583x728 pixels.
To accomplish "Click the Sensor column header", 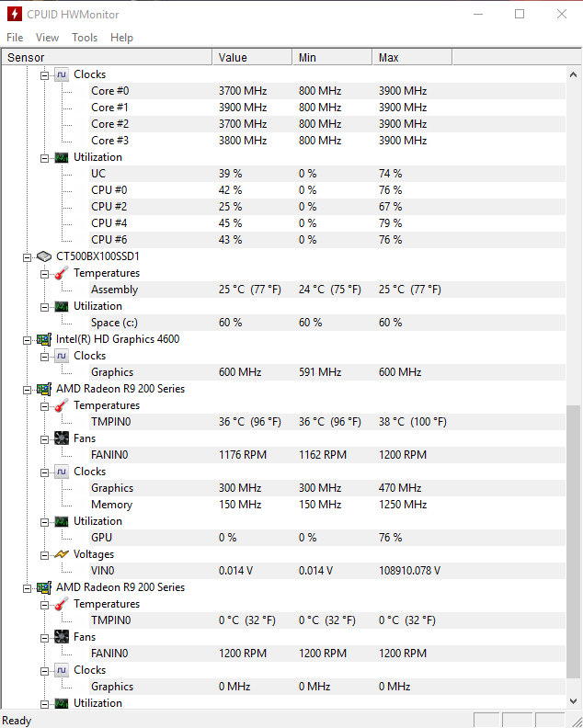I will [x=107, y=58].
